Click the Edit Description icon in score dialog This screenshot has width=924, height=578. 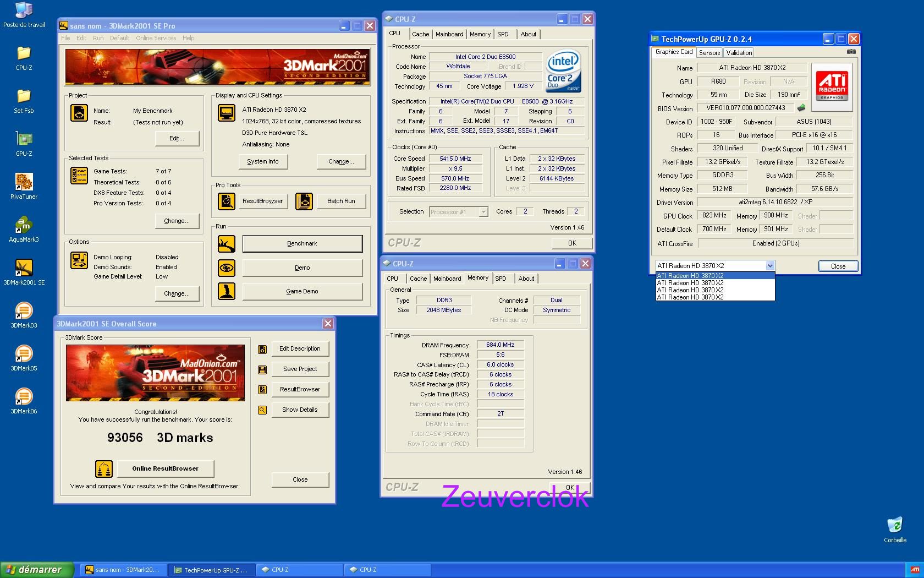pyautogui.click(x=262, y=349)
